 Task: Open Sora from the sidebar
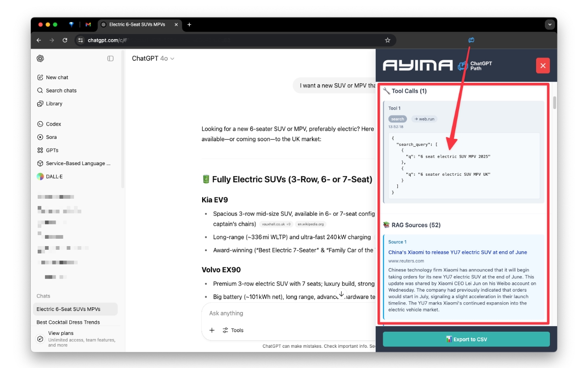point(47,137)
